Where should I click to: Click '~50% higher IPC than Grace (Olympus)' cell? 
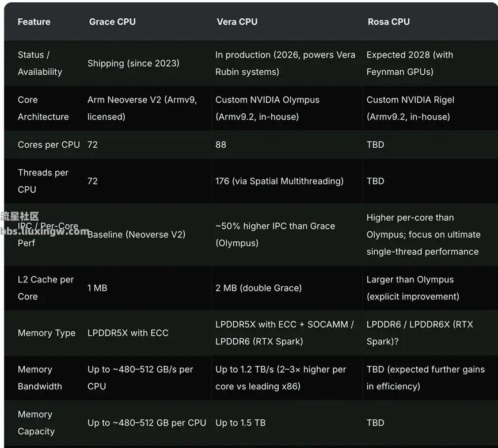(x=275, y=235)
